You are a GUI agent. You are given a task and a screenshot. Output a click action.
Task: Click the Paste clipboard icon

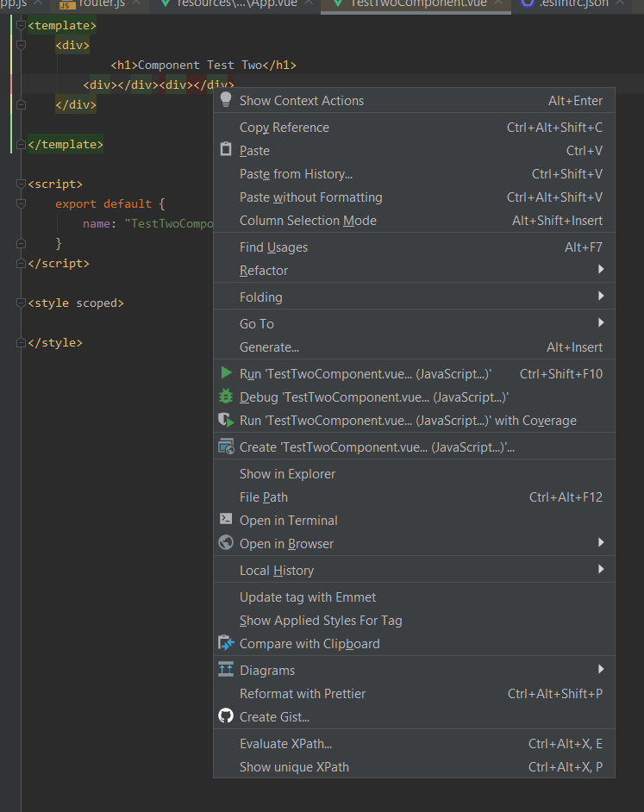pos(226,150)
